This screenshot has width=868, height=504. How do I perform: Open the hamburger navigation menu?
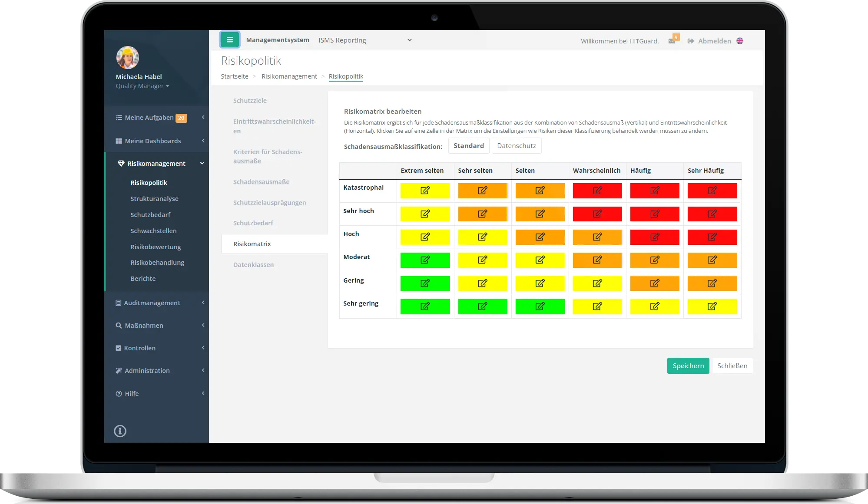[x=230, y=40]
